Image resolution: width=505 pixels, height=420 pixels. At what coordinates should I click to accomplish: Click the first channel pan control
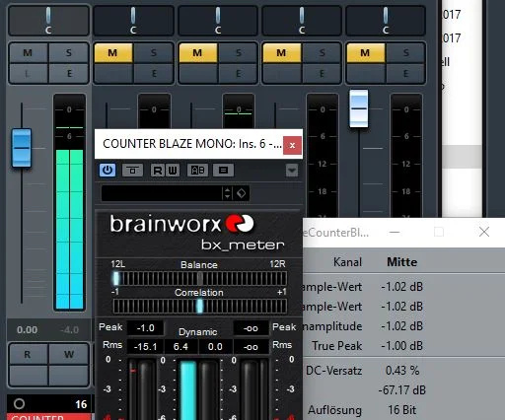tap(48, 21)
